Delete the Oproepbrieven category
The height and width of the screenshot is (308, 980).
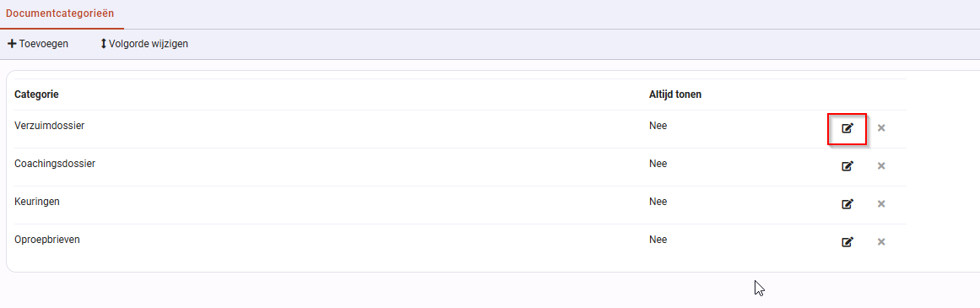881,242
